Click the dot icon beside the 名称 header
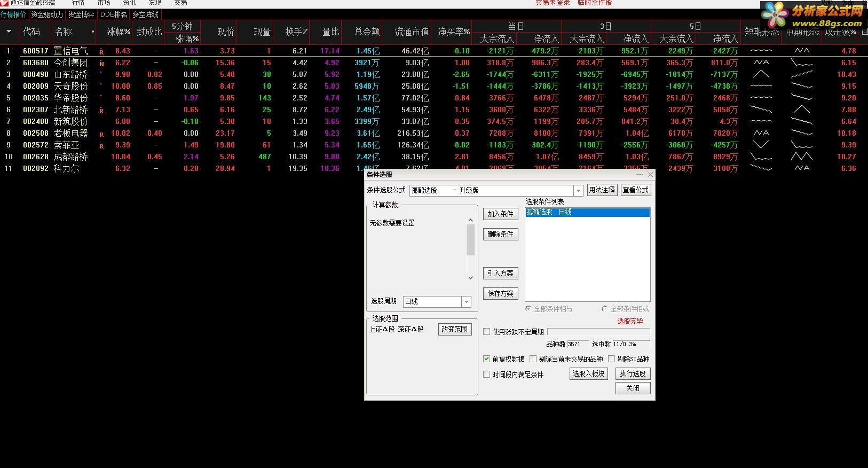Viewport: 868px width, 468px height. point(93,32)
